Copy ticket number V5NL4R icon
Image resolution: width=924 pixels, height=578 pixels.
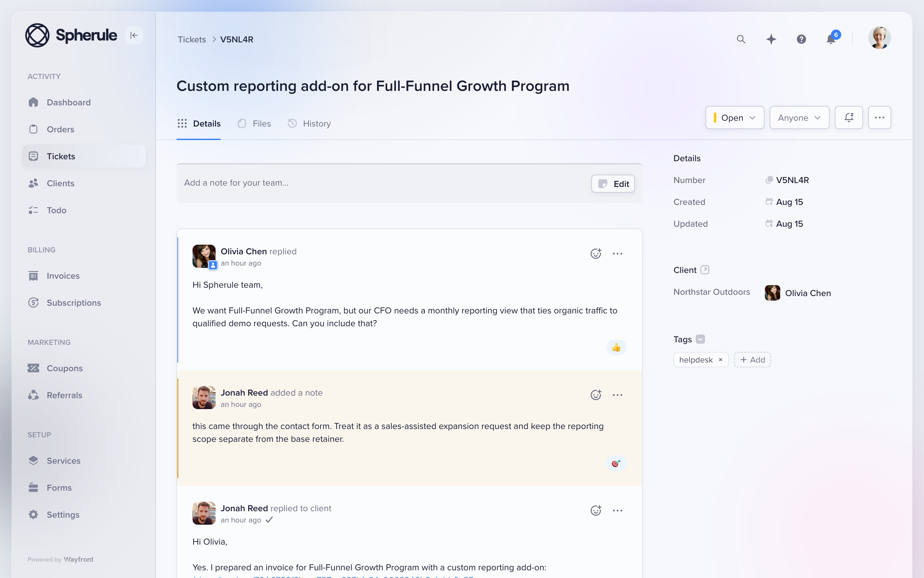[x=769, y=180]
